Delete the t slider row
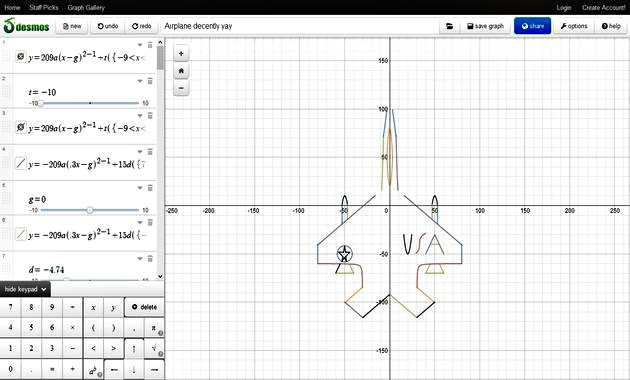Image resolution: width=630 pixels, height=380 pixels. (x=150, y=81)
